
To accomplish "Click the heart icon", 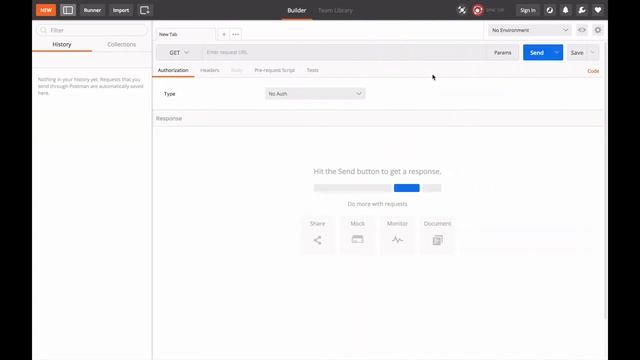I will (x=598, y=10).
